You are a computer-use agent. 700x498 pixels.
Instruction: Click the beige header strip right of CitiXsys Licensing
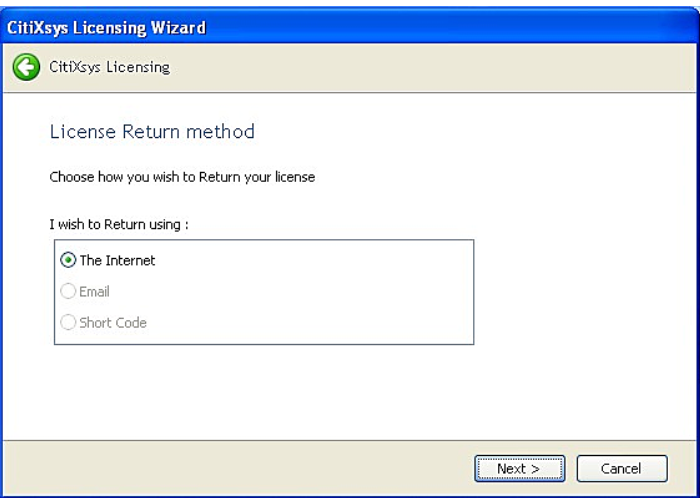click(433, 67)
